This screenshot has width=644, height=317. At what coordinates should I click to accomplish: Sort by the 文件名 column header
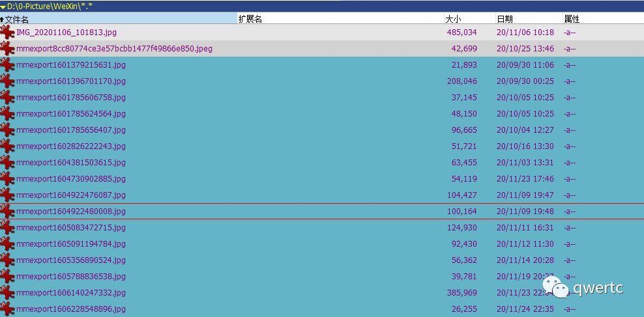[x=119, y=19]
